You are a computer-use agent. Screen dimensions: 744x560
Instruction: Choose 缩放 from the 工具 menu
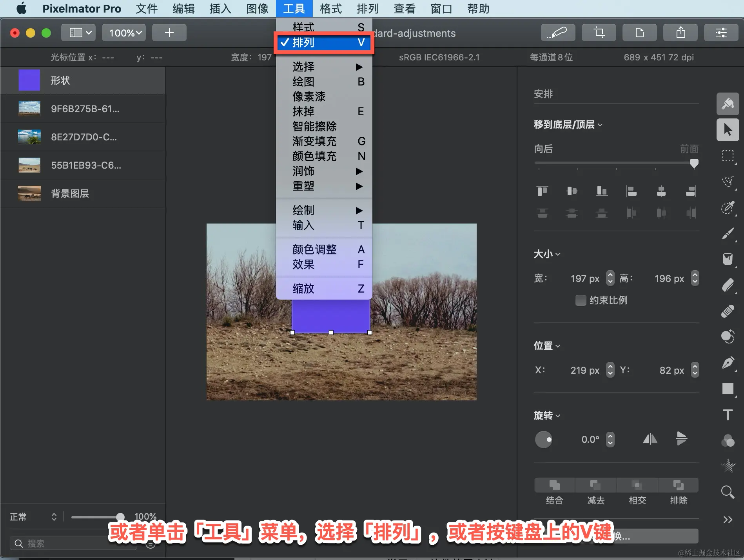(x=324, y=289)
